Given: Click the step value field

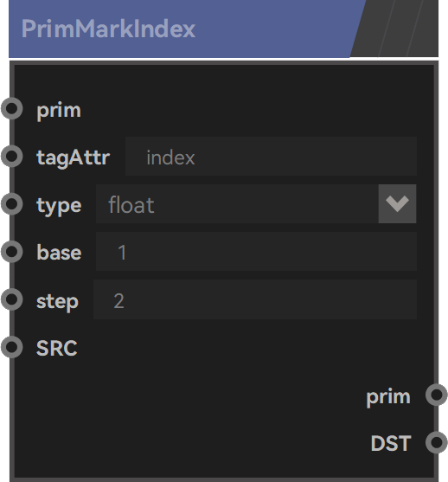Looking at the screenshot, I should tap(255, 299).
